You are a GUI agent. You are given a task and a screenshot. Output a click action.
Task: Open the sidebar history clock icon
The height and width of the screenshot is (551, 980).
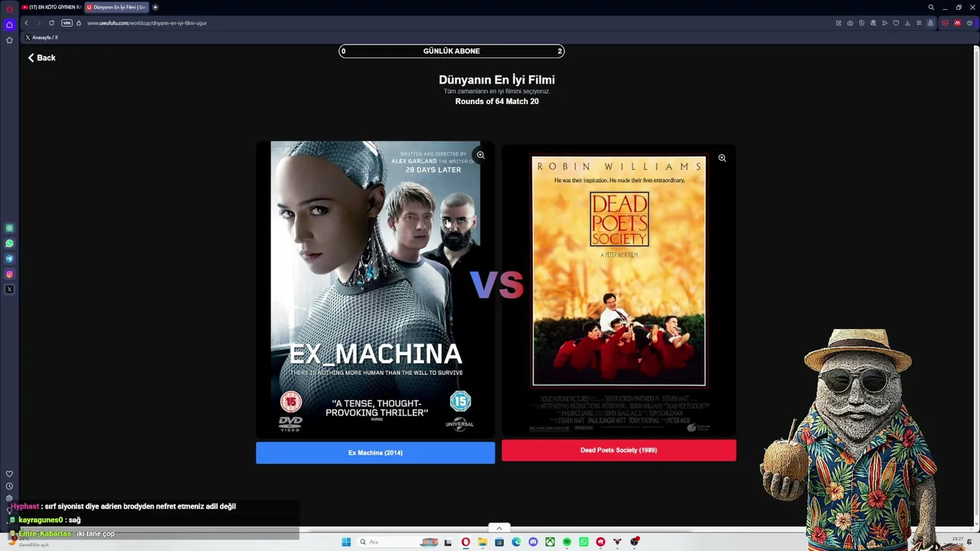(x=9, y=486)
